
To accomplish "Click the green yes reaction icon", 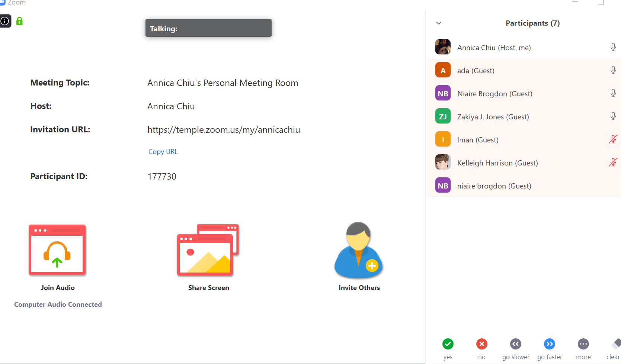I will pos(448,344).
